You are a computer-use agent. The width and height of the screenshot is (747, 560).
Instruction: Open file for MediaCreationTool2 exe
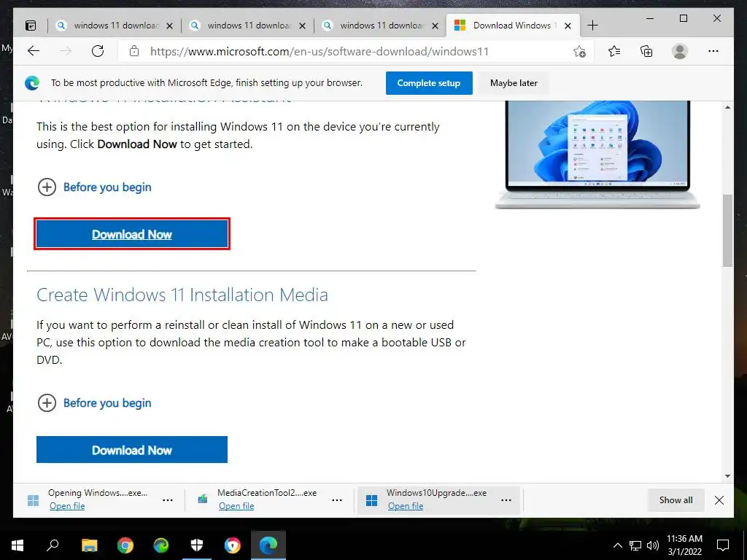(236, 506)
